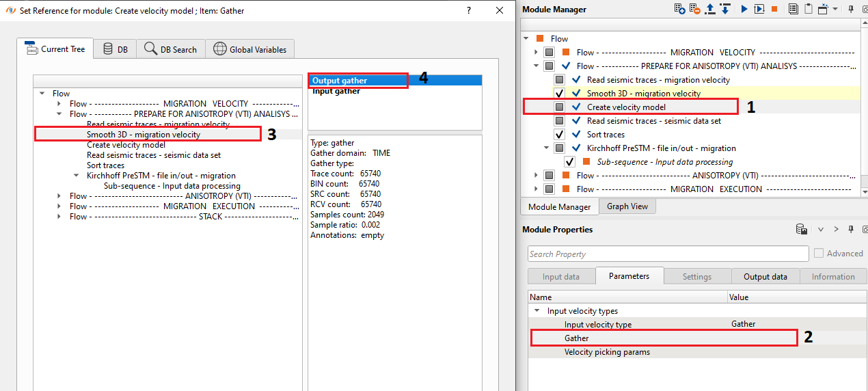The height and width of the screenshot is (391, 868).
Task: Toggle the Smooth 3D - migration velocity checkbox
Action: click(559, 94)
